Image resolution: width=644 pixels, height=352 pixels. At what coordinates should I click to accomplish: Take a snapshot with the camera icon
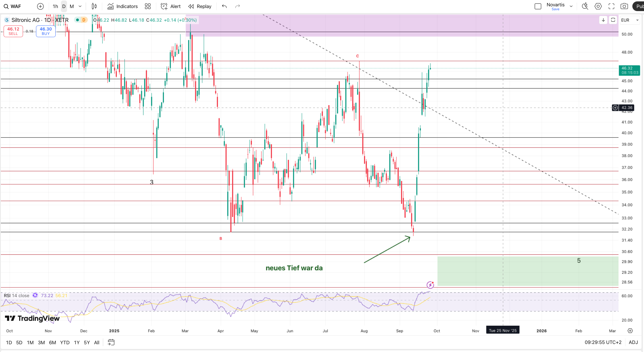tap(624, 6)
